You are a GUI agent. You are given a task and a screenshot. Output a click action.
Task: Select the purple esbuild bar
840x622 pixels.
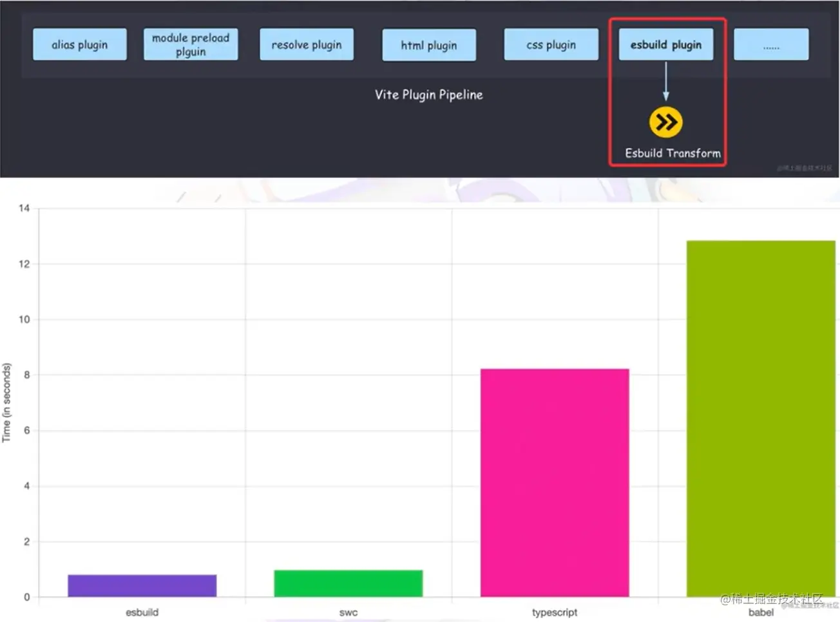(142, 586)
